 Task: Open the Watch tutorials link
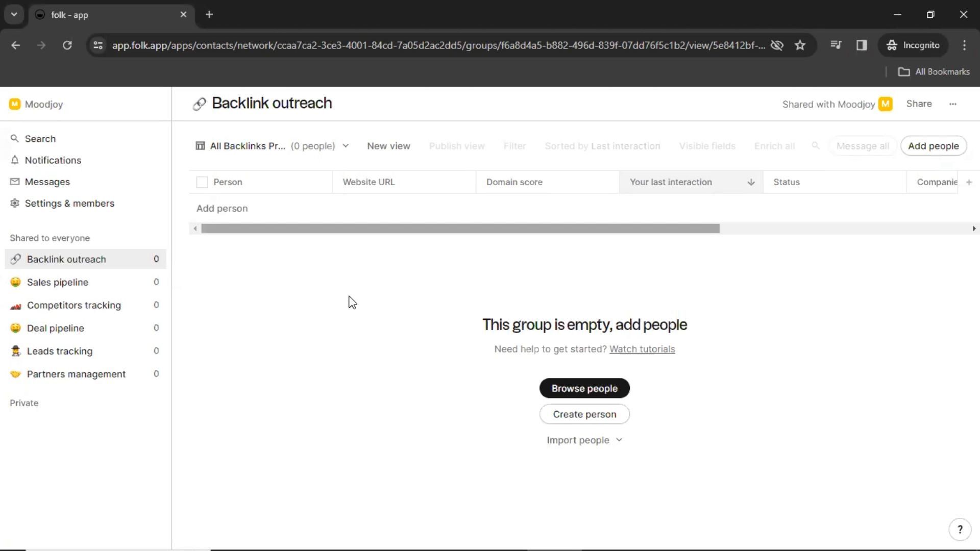[642, 349]
